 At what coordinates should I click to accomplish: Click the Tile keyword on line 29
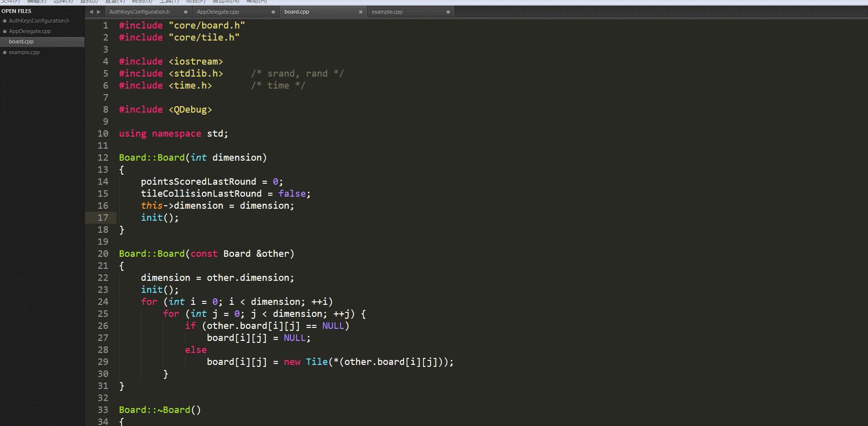tap(316, 362)
